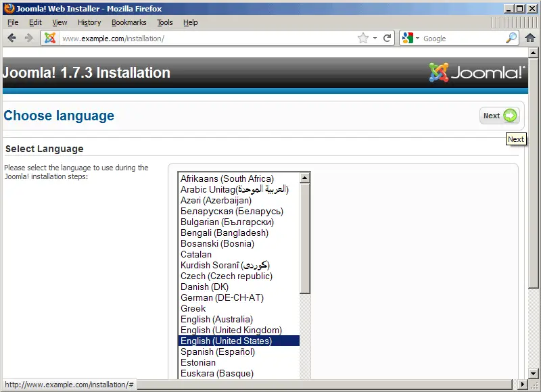Reload the page with the refresh icon
This screenshot has height=392, width=541.
[x=387, y=38]
